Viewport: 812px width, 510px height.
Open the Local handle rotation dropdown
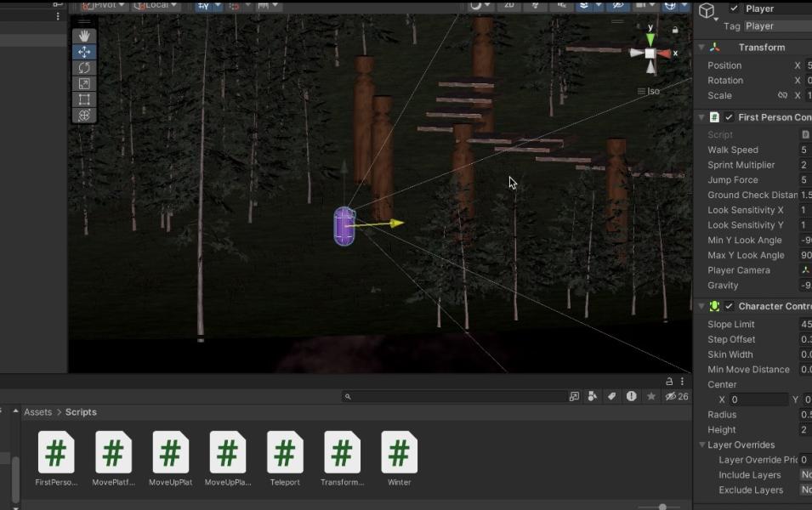(156, 5)
